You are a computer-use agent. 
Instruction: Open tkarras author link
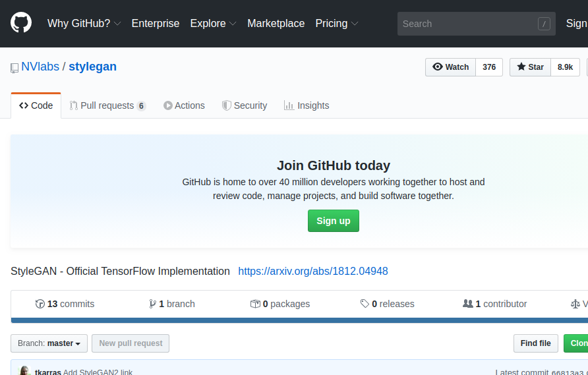(48, 372)
